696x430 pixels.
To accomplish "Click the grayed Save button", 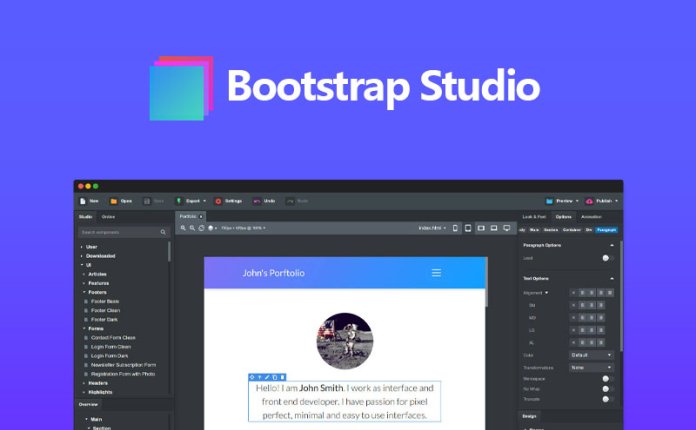I will [154, 201].
